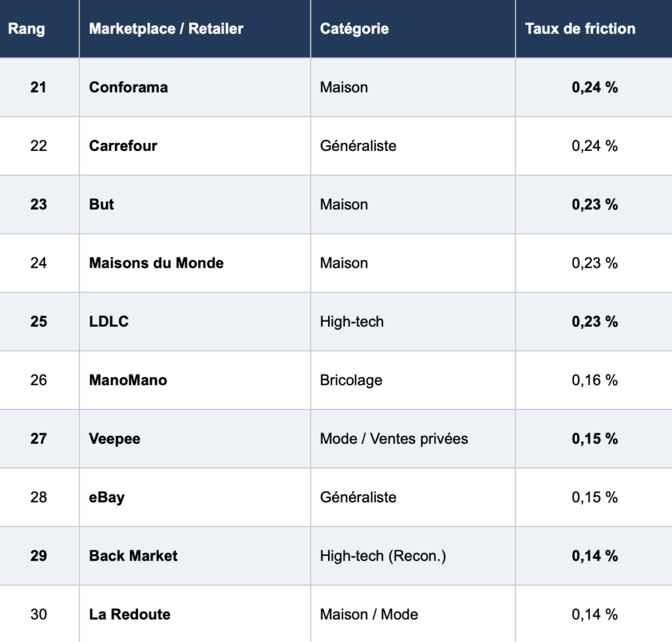Image resolution: width=672 pixels, height=642 pixels.
Task: Click the Maison / Mode category cell
Action: tap(369, 614)
